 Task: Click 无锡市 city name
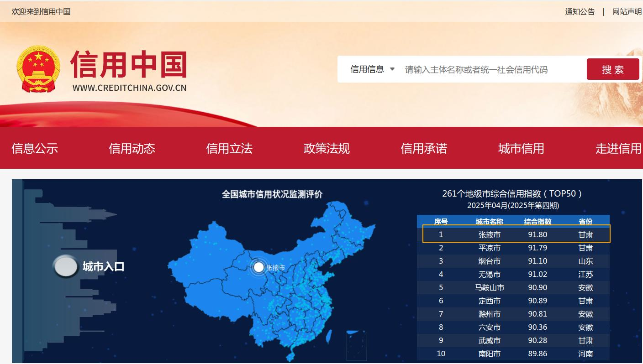click(x=490, y=274)
